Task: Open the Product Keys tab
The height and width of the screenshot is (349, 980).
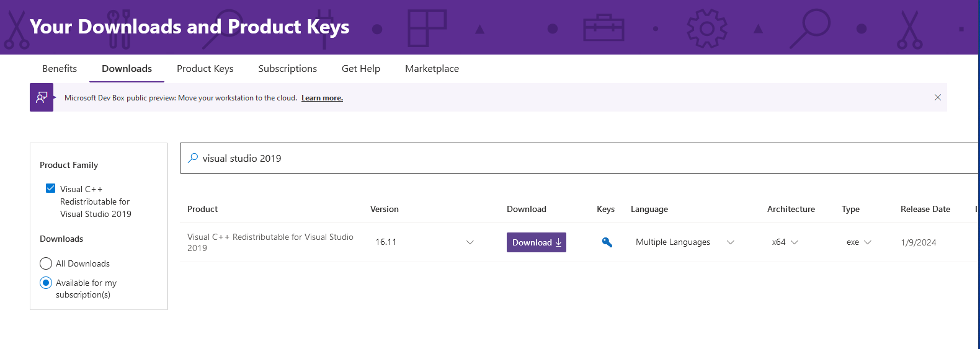Action: [x=205, y=69]
